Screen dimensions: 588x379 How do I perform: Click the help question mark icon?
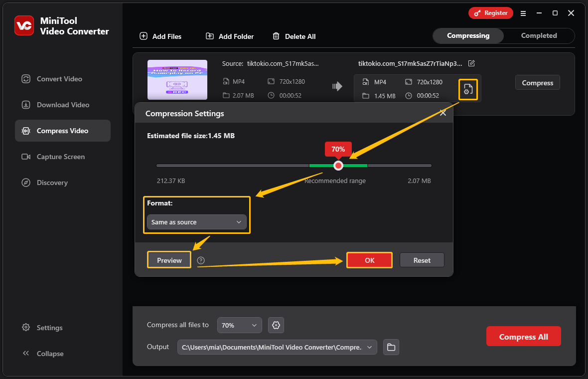(201, 260)
